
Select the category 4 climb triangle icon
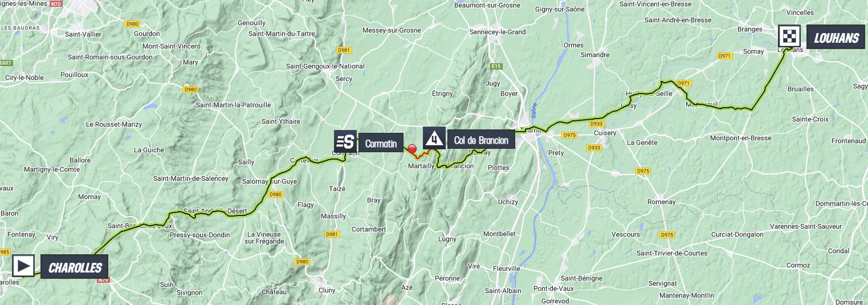[x=434, y=138]
